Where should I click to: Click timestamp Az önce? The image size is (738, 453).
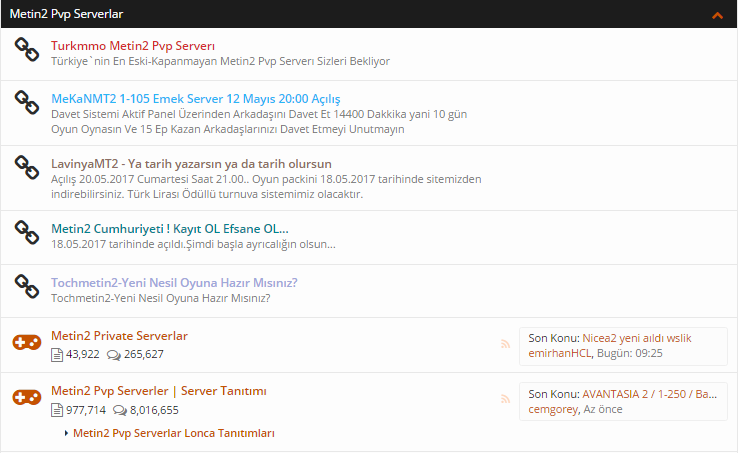603,409
